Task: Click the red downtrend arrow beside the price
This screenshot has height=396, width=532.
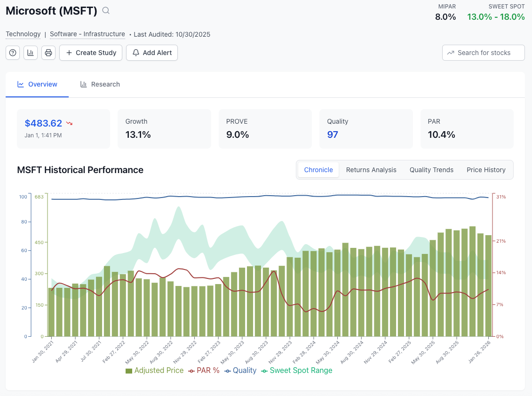Action: tap(69, 123)
